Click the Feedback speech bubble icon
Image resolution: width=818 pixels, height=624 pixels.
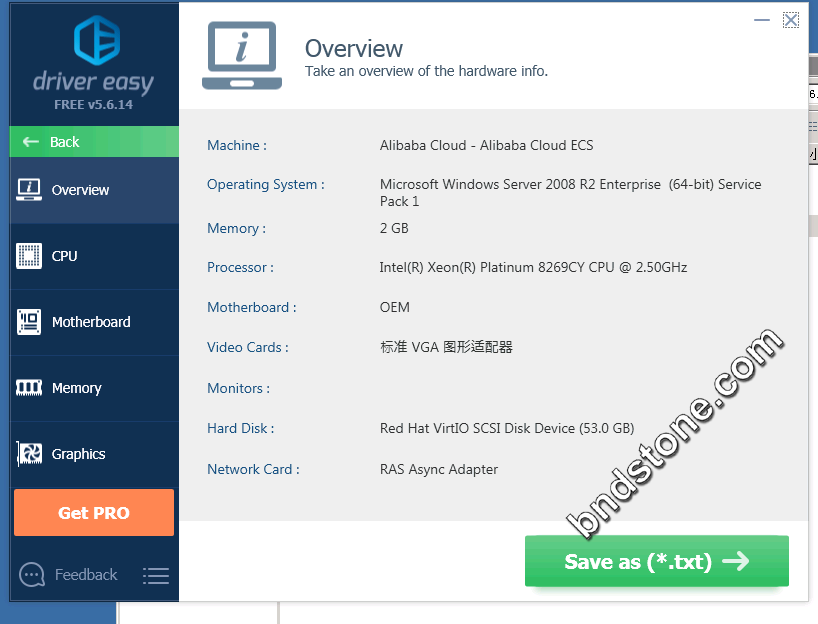[32, 575]
